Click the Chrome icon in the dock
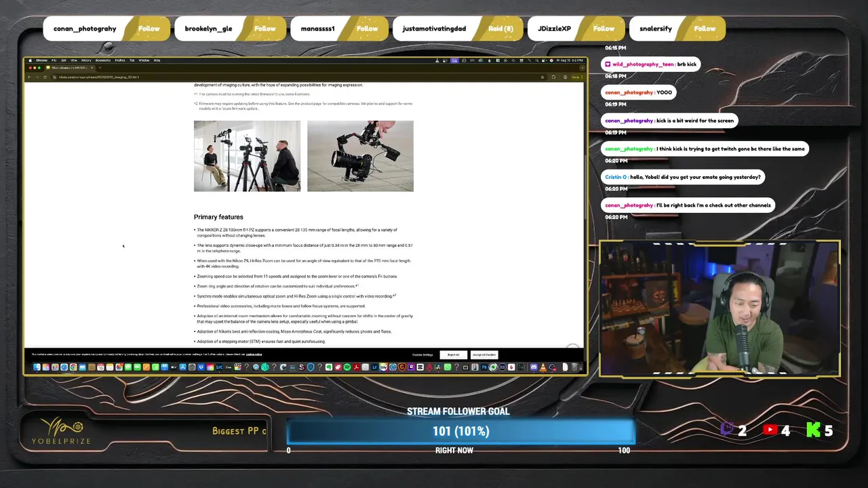The width and height of the screenshot is (868, 488). [x=73, y=367]
